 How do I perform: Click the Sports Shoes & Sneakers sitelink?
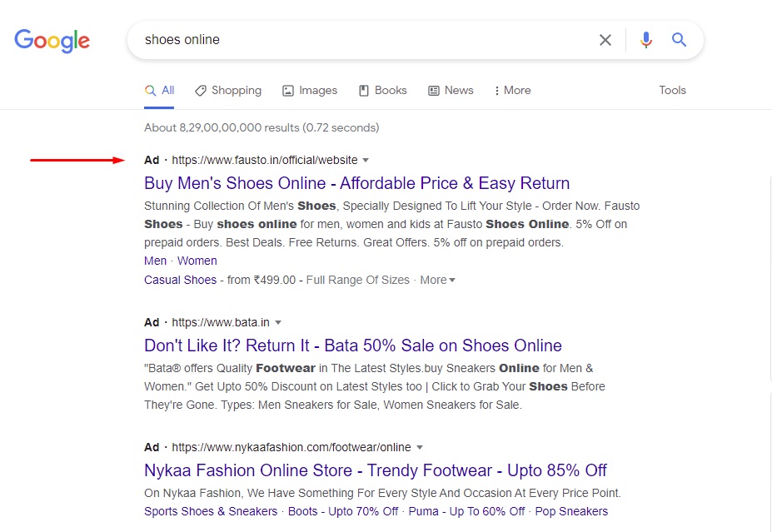(x=210, y=511)
